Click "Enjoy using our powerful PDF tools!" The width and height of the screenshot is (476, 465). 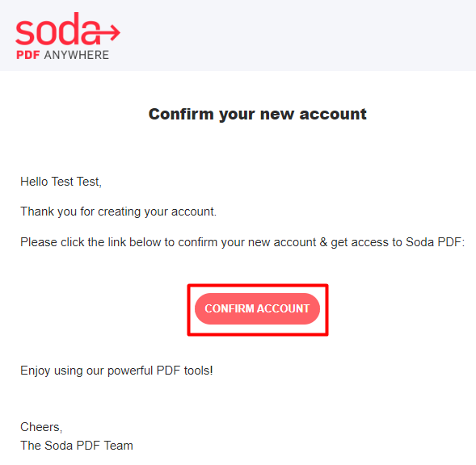(x=116, y=371)
